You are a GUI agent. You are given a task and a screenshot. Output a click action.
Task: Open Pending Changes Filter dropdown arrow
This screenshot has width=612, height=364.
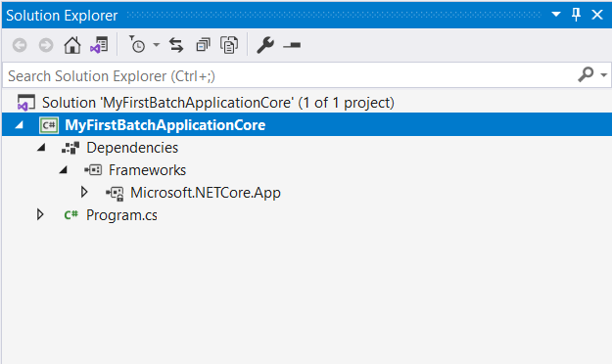[156, 45]
